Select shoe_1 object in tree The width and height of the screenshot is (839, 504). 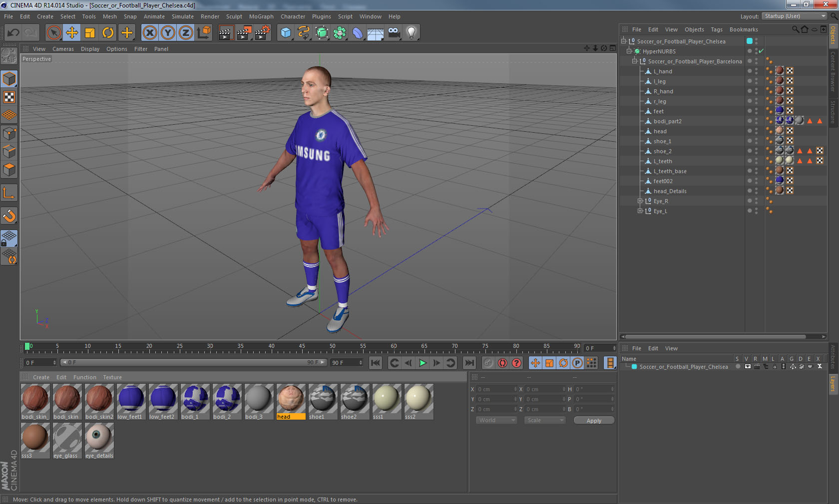tap(662, 141)
